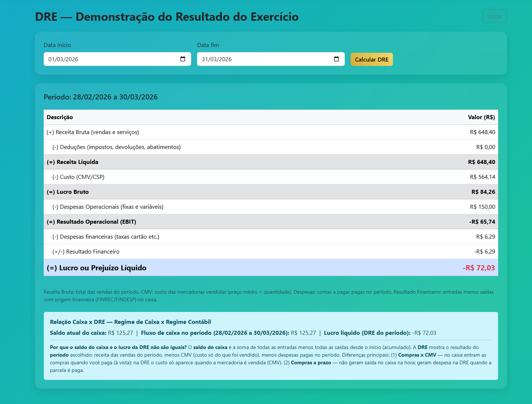Click the Resultado Financeiro value -R$ 6,29

pyautogui.click(x=484, y=252)
